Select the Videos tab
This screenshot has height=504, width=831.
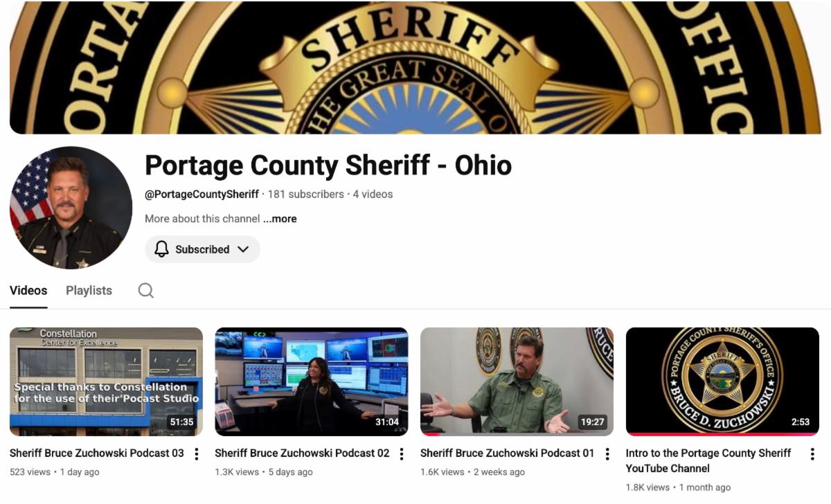[x=28, y=290]
